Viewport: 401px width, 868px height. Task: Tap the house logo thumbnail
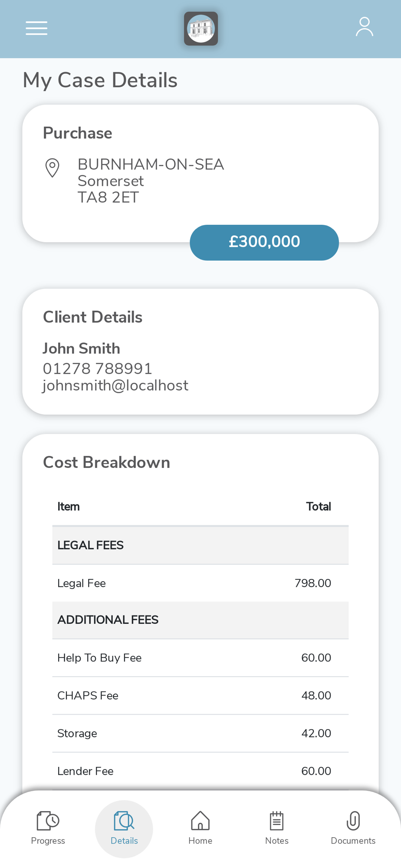pyautogui.click(x=200, y=29)
